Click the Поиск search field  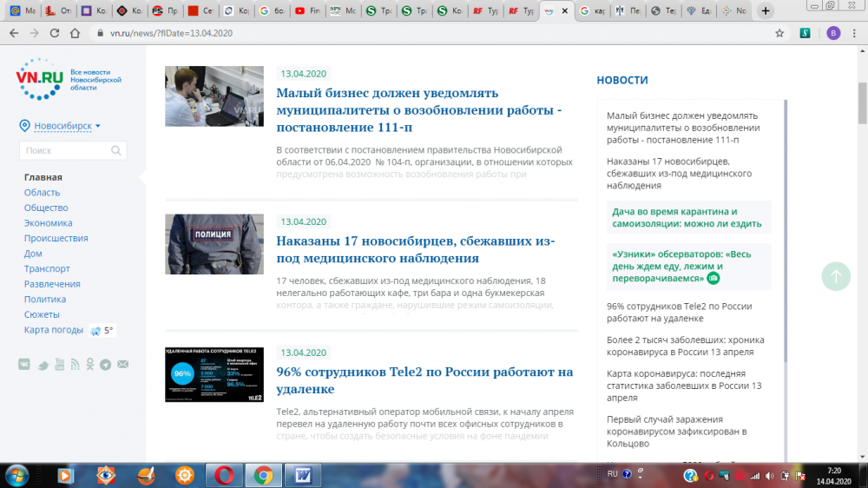pyautogui.click(x=66, y=151)
